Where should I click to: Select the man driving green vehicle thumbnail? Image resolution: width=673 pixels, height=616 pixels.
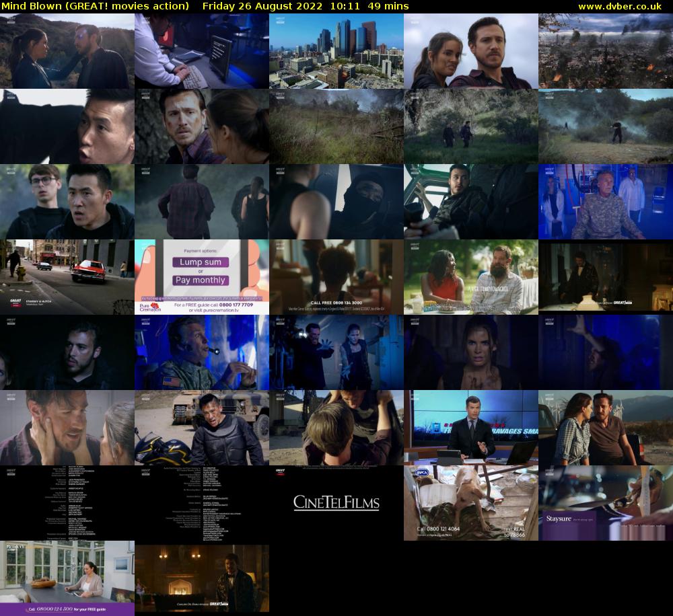click(x=471, y=202)
